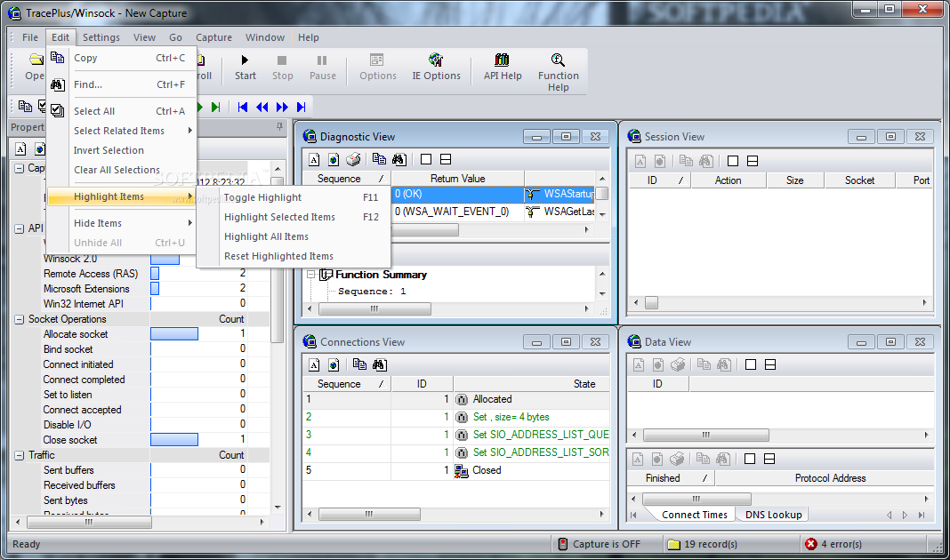950x560 pixels.
Task: Sort by Return Value column header
Action: click(x=457, y=179)
